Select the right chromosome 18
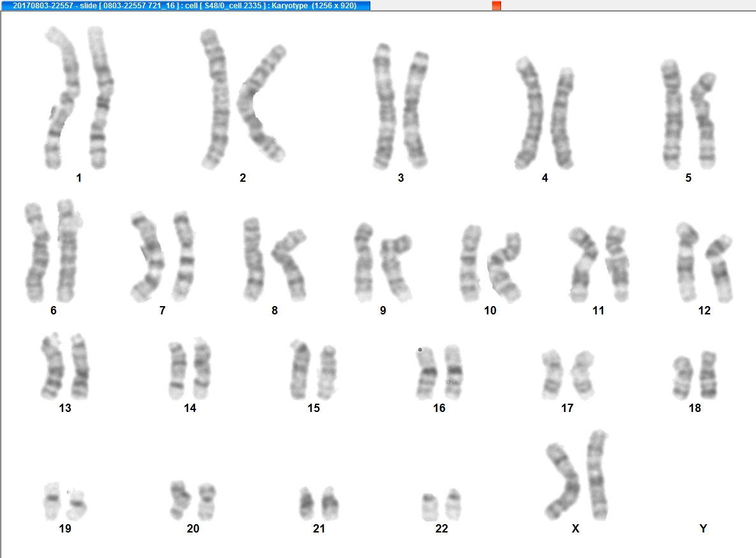The image size is (756, 558). (x=708, y=375)
